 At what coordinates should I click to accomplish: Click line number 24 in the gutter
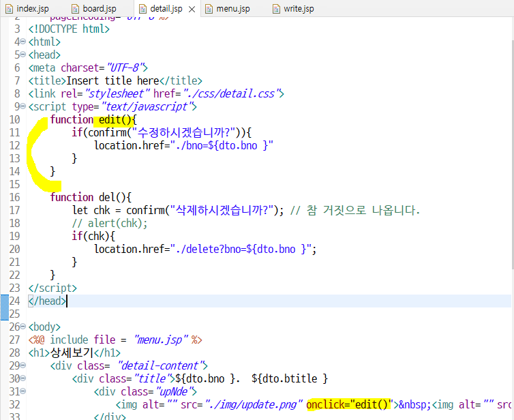pos(15,301)
